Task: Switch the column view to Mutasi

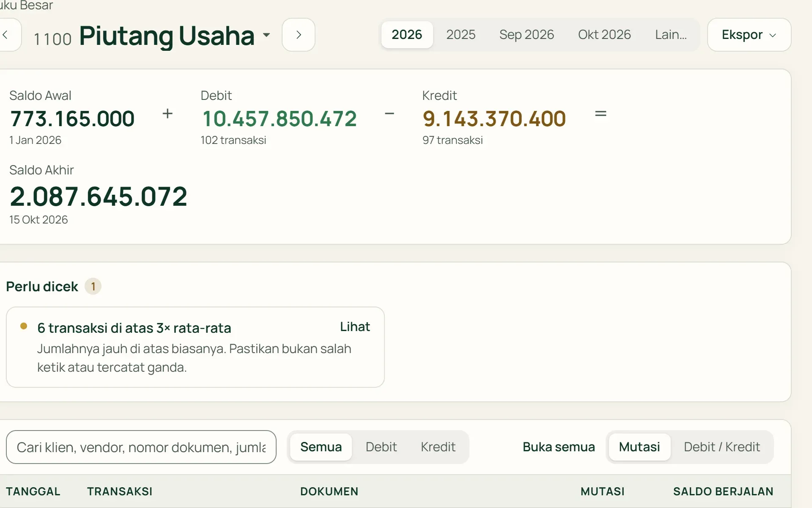Action: 639,447
